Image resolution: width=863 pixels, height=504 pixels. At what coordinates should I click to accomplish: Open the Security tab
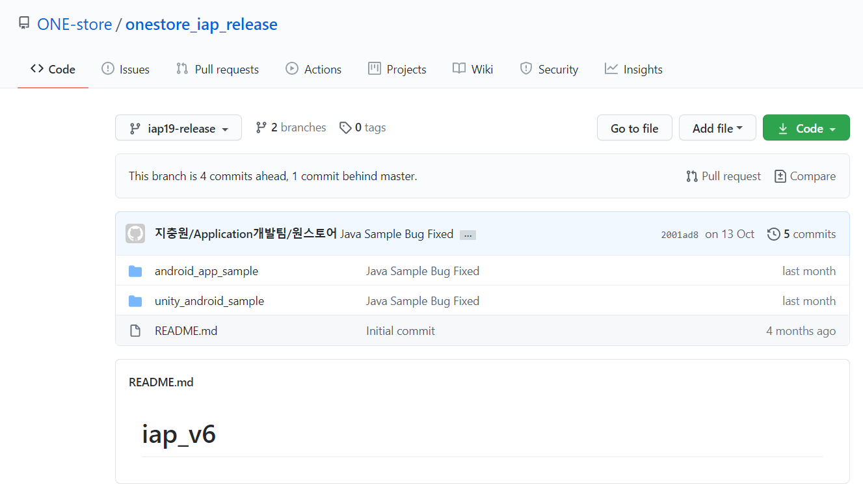point(549,69)
